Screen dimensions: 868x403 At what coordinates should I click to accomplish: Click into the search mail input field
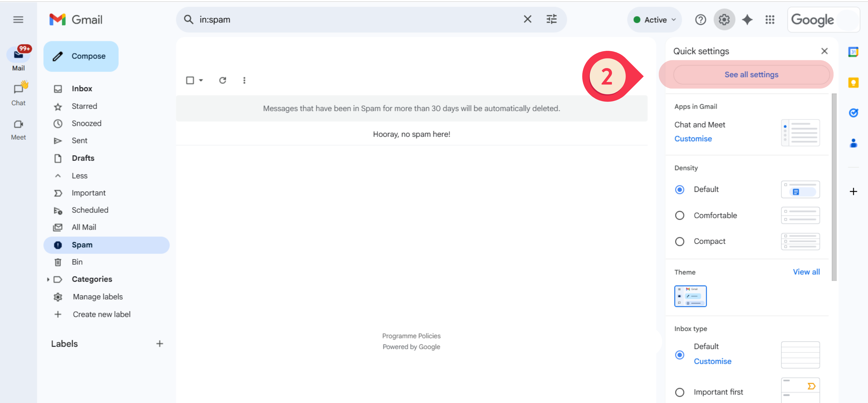(x=357, y=20)
